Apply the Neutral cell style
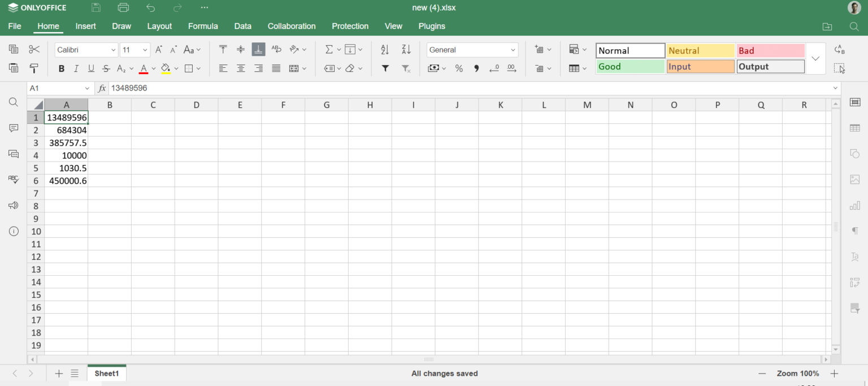This screenshot has width=868, height=386. click(700, 51)
